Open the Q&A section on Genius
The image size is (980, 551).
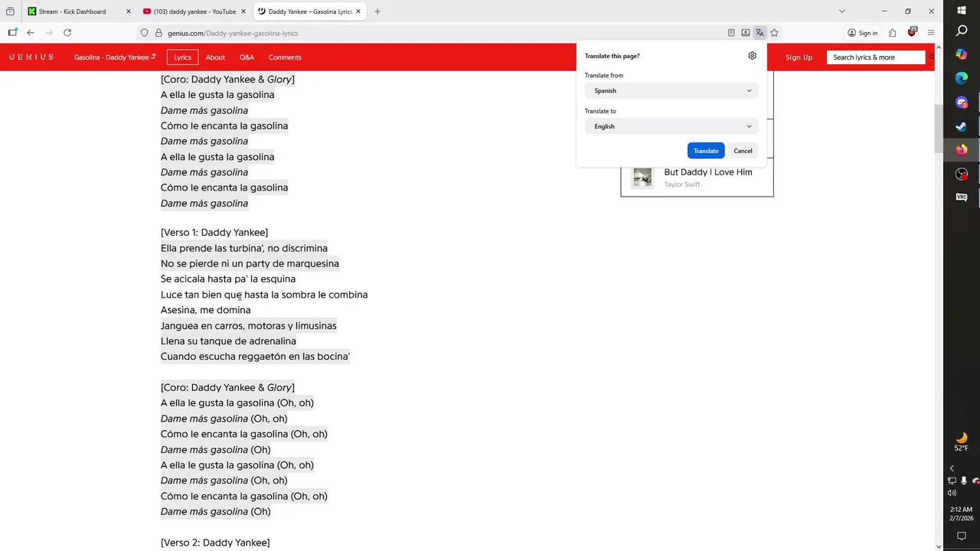pos(247,57)
